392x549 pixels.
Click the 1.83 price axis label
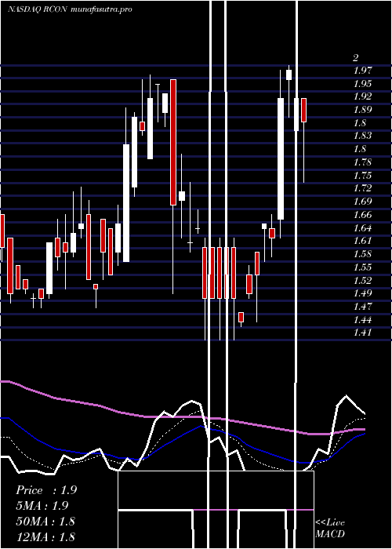(362, 136)
